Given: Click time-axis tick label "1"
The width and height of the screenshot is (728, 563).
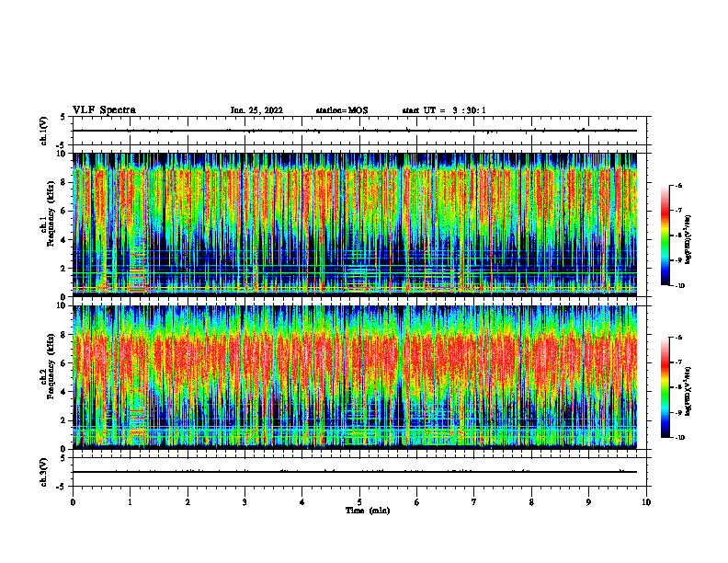Looking at the screenshot, I should pos(130,502).
